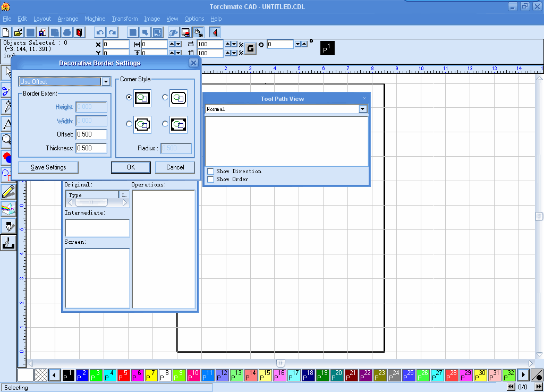This screenshot has width=544, height=392.
Task: Click the Undo arrow icon
Action: tap(100, 32)
